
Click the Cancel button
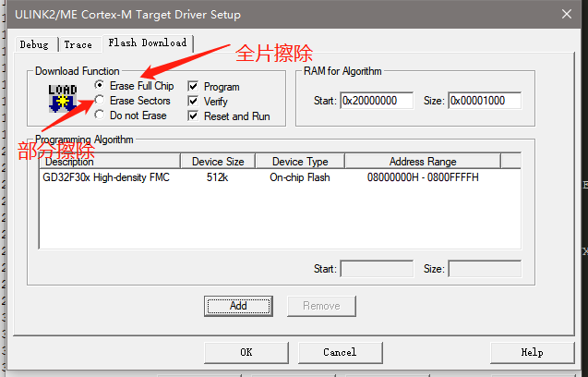340,352
